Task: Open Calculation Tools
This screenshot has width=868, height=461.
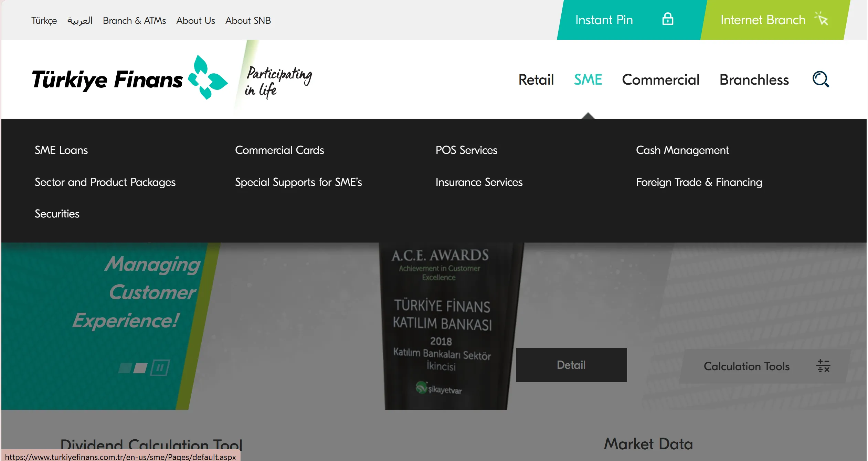Action: (x=765, y=366)
